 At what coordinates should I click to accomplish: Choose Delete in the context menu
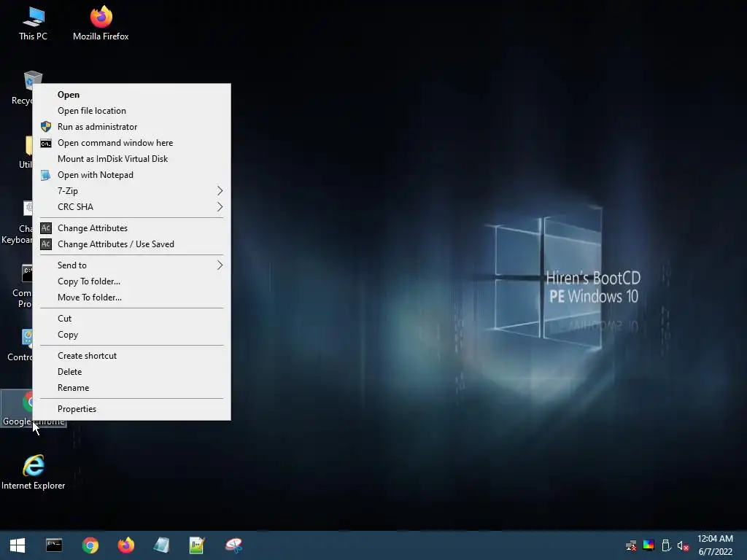click(131, 372)
